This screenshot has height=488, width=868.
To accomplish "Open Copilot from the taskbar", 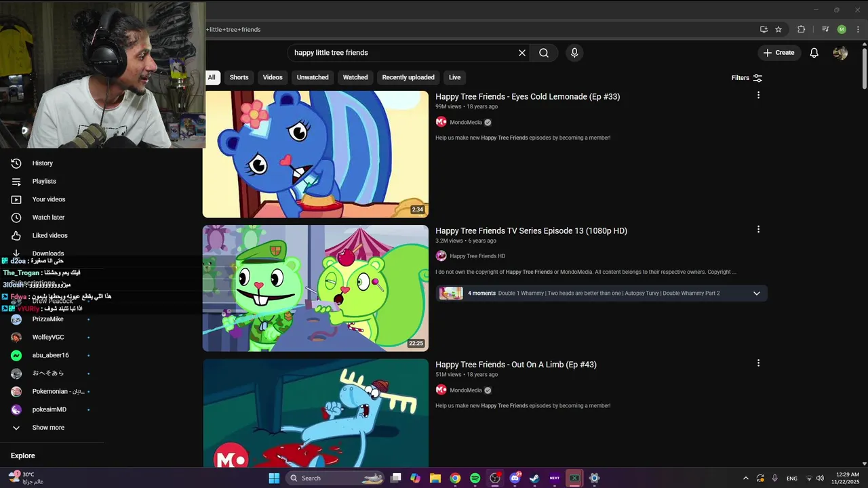I will [x=415, y=478].
